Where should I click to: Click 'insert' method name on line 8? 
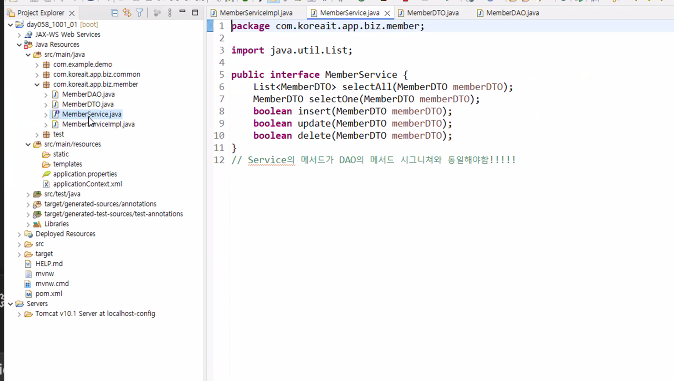(x=314, y=111)
